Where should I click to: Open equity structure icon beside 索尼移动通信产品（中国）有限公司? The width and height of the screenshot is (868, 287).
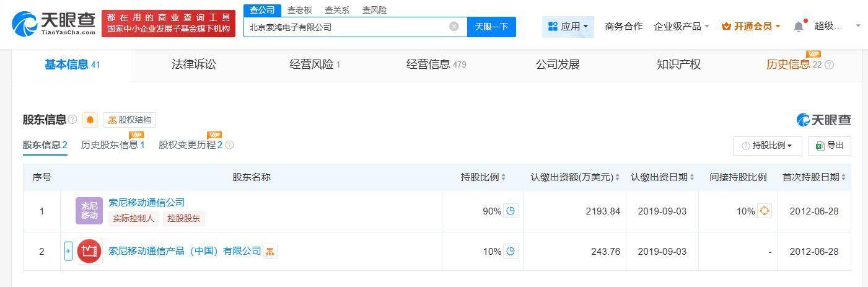coord(270,251)
